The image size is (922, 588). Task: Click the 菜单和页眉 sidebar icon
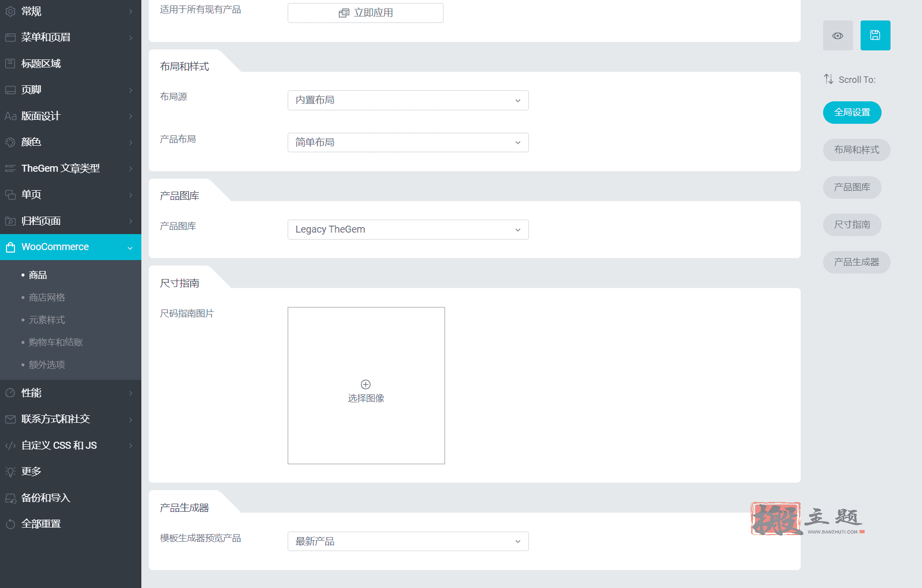(10, 37)
